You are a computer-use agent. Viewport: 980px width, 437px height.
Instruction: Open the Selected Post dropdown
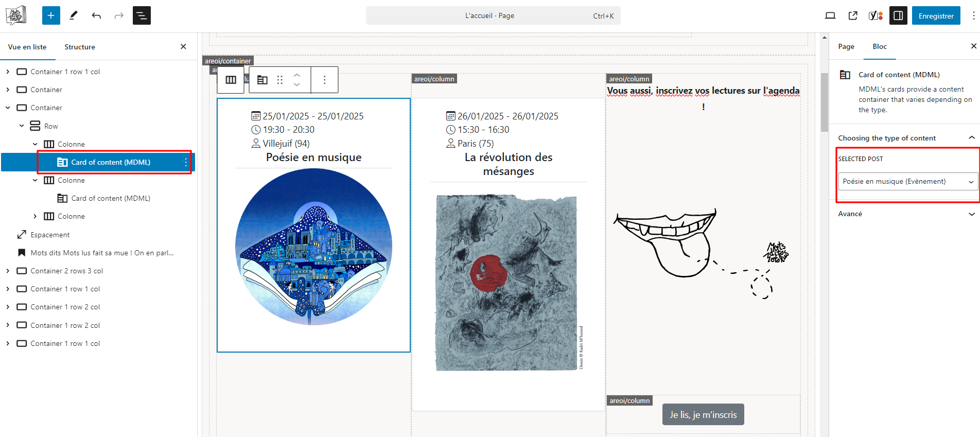[x=908, y=181]
